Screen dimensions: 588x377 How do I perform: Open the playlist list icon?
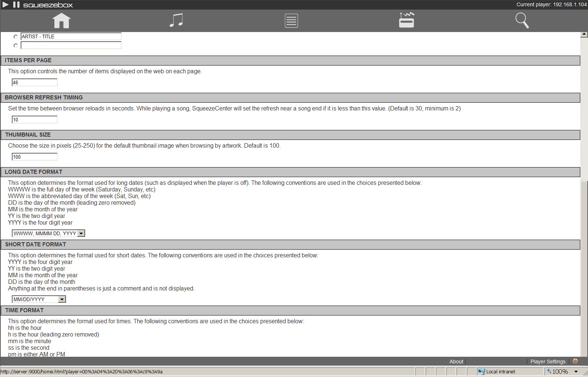pos(291,21)
